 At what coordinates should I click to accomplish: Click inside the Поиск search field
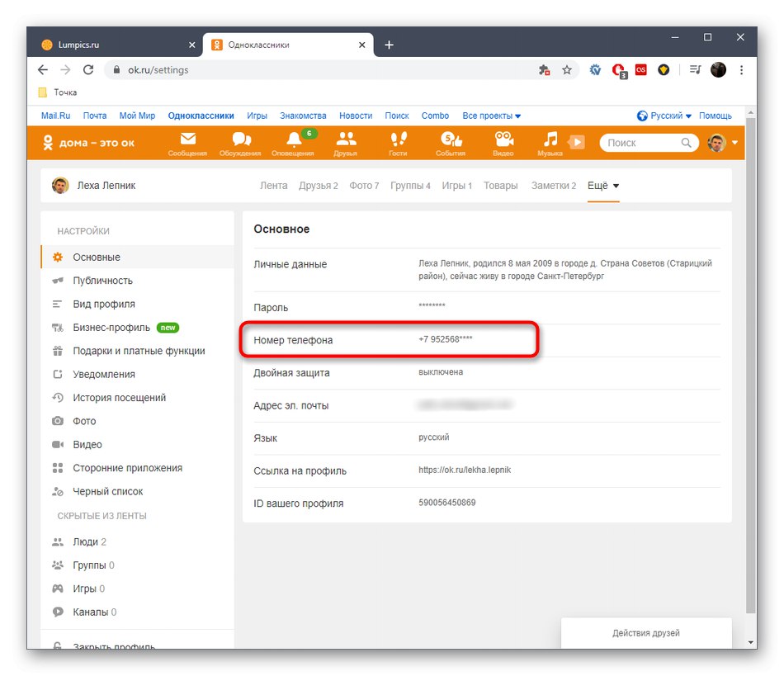tap(644, 142)
